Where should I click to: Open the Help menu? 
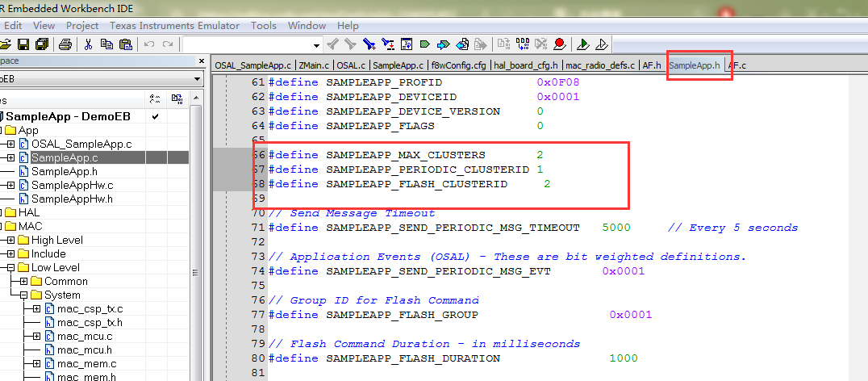[348, 26]
